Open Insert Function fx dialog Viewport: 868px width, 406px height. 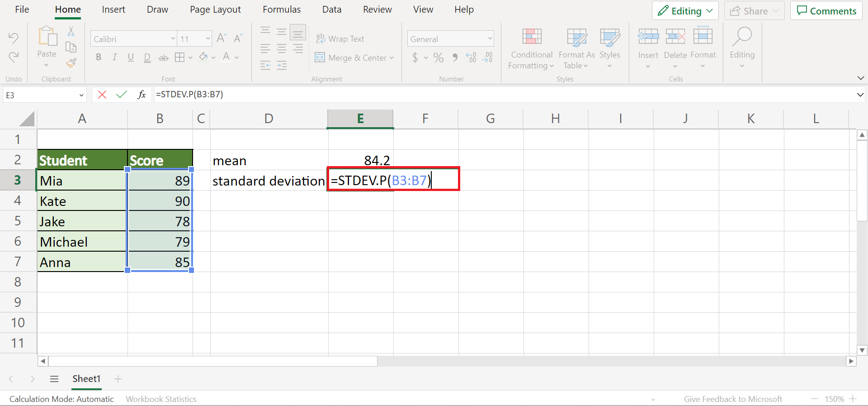coord(142,95)
